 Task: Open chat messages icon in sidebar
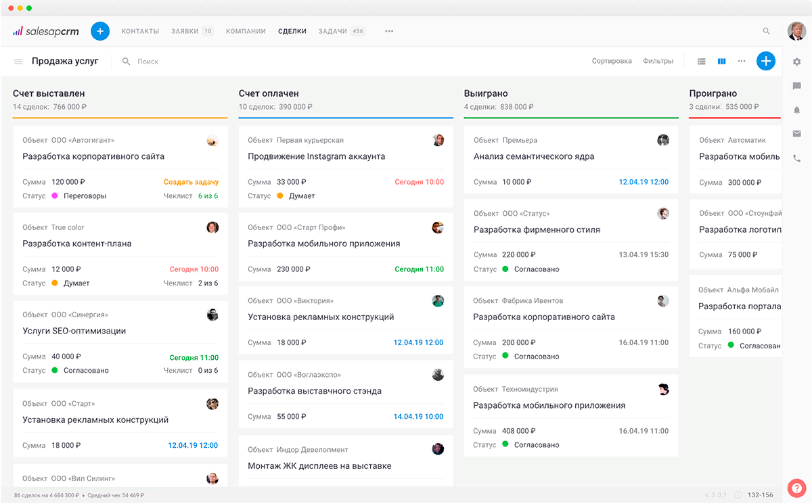(x=796, y=86)
